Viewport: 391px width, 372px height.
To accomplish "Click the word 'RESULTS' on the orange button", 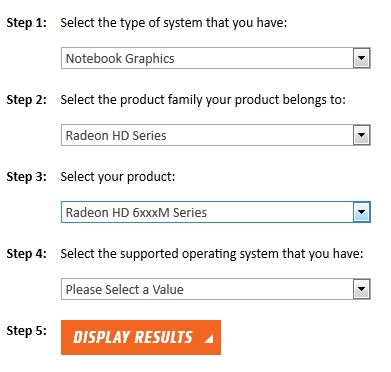I will point(163,337).
